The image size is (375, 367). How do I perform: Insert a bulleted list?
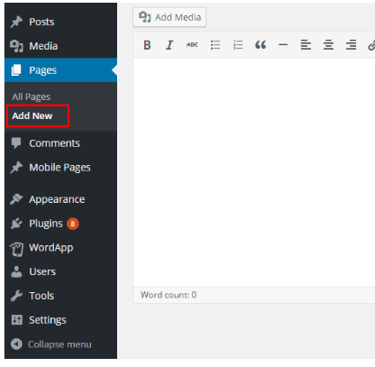[x=215, y=45]
